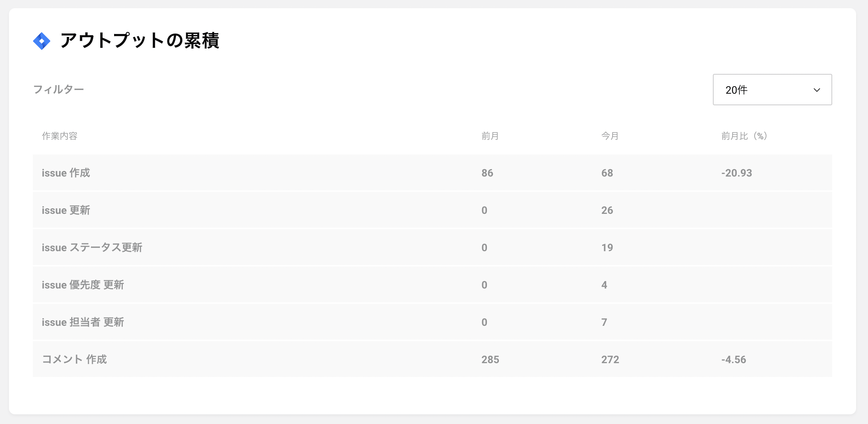Click the -20.93 percentage value
The height and width of the screenshot is (424, 868).
point(736,173)
